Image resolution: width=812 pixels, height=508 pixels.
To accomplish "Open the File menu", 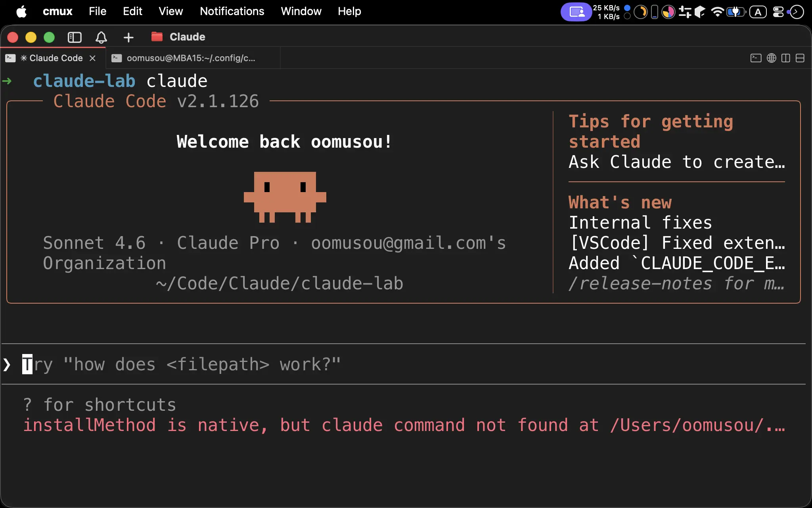I will click(98, 12).
